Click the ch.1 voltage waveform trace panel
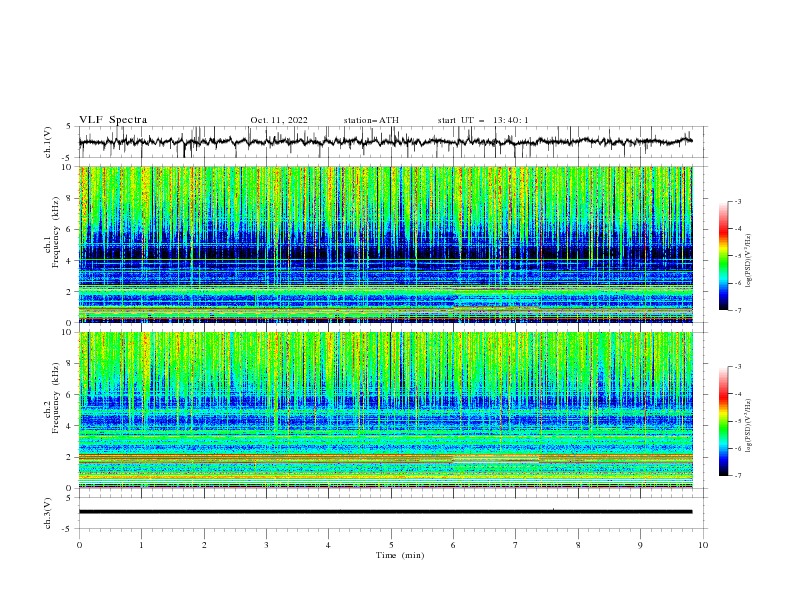The height and width of the screenshot is (612, 792). [393, 142]
